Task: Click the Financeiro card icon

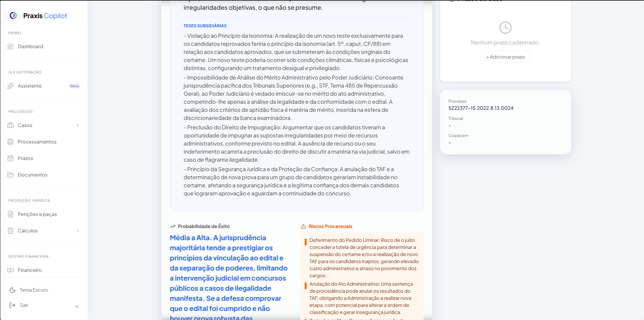Action: (x=10, y=270)
